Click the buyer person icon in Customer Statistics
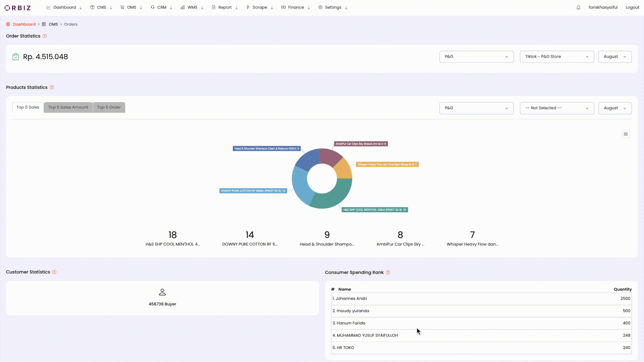644x362 pixels. pos(162,292)
